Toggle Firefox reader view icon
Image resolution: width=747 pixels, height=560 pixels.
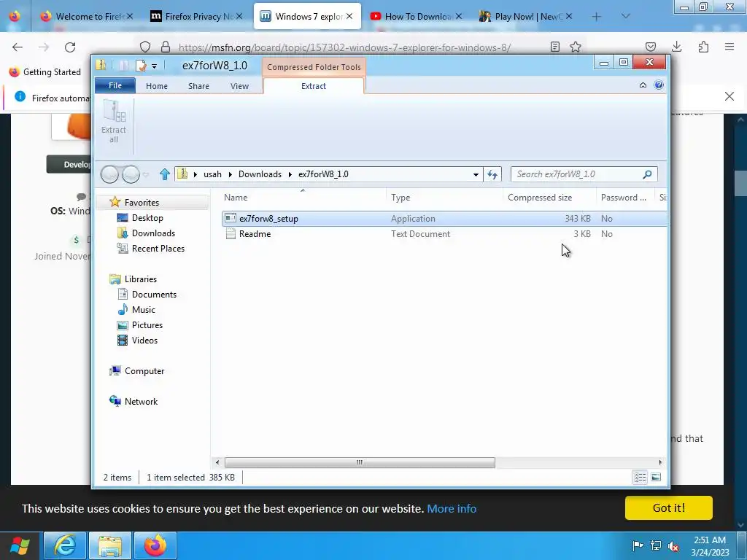[555, 47]
